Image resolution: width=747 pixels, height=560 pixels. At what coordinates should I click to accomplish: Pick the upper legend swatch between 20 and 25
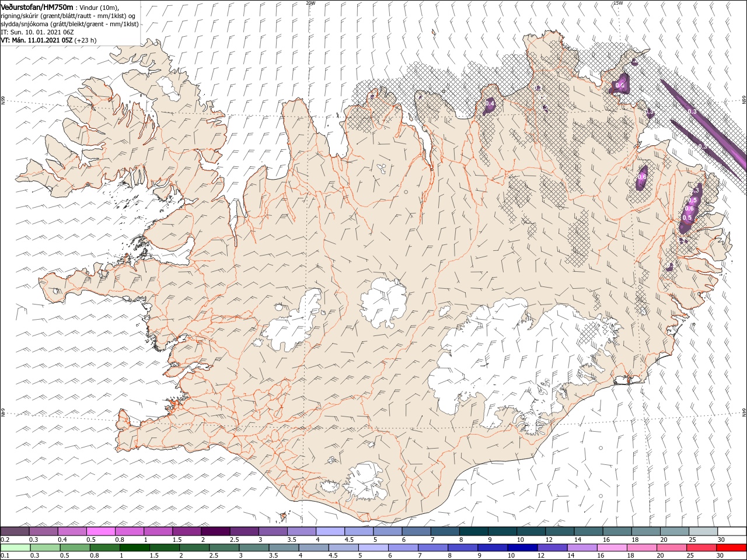(x=675, y=531)
